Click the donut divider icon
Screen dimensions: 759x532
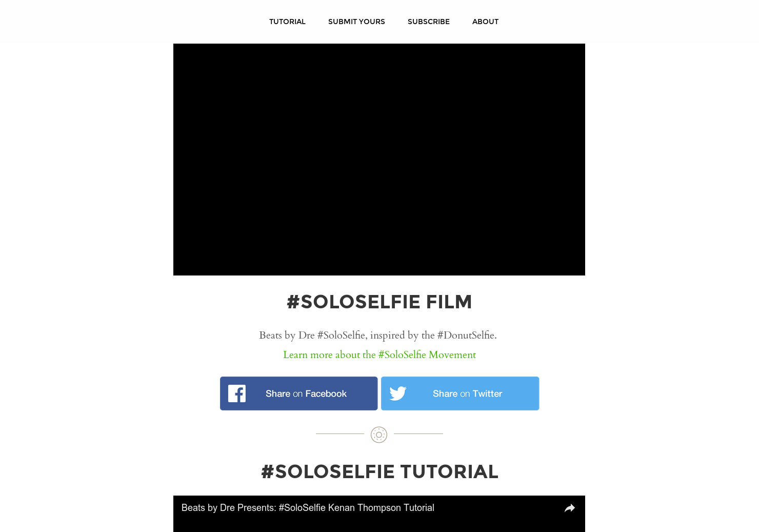[x=379, y=435]
